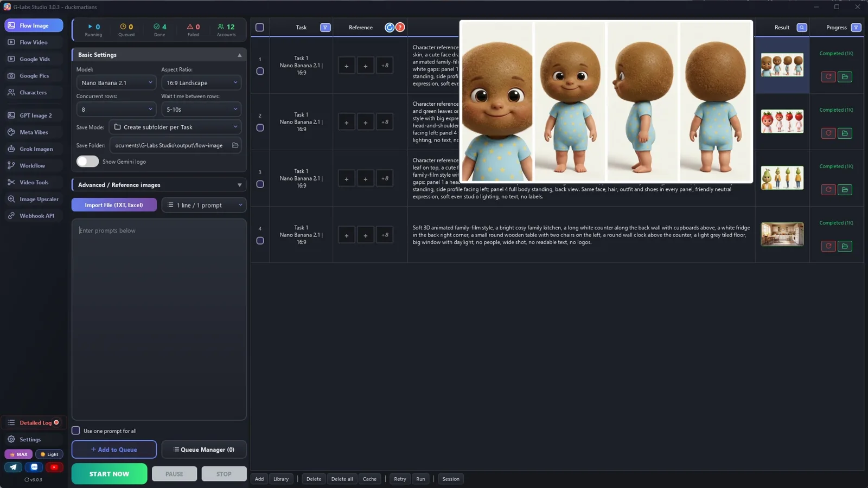This screenshot has height=488, width=868.
Task: Open the Model dropdown Nano Banana 2.1
Action: click(116, 83)
